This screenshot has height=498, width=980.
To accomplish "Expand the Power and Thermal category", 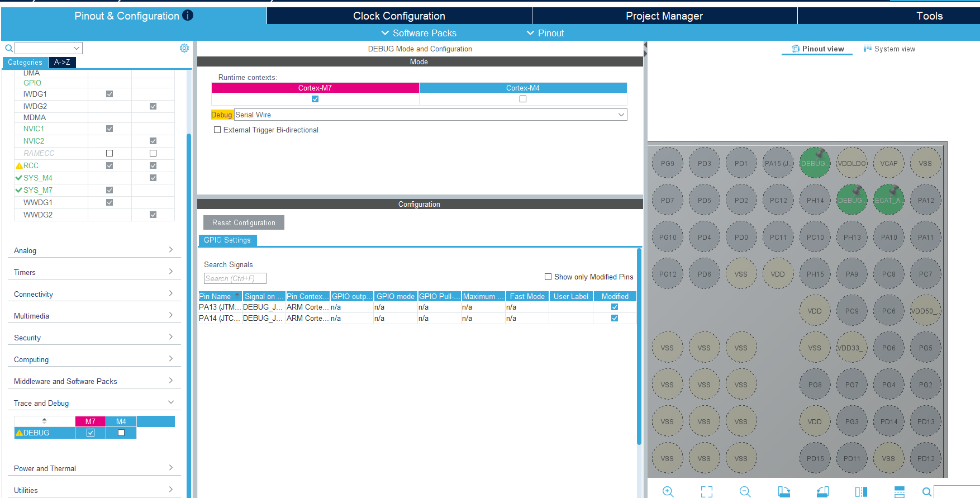I will (x=94, y=468).
